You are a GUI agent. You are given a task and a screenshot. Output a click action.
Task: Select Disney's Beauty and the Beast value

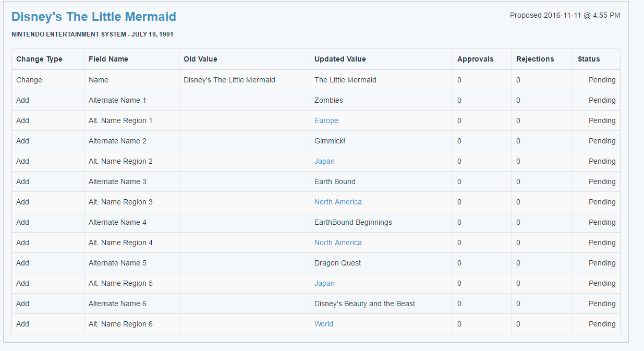[381, 304]
